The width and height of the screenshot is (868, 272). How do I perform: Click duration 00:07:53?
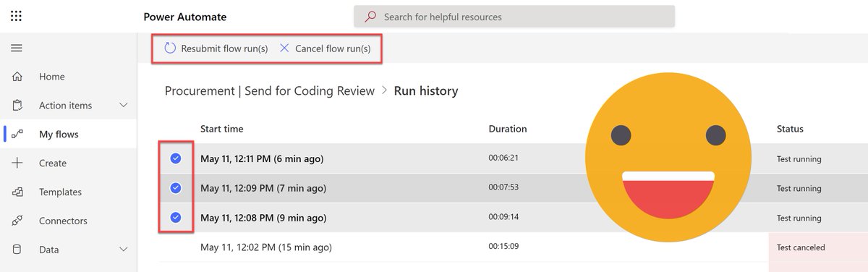[503, 187]
